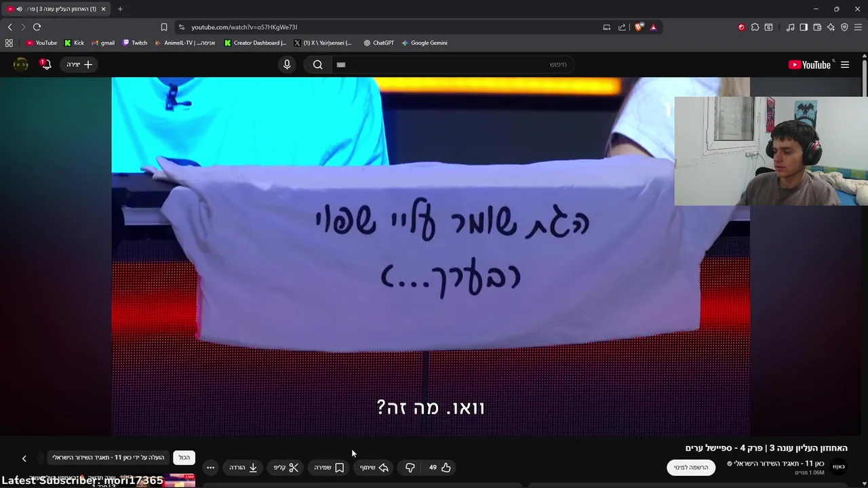This screenshot has width=868, height=488.
Task: Open the page search extension icon
Action: tap(768, 27)
